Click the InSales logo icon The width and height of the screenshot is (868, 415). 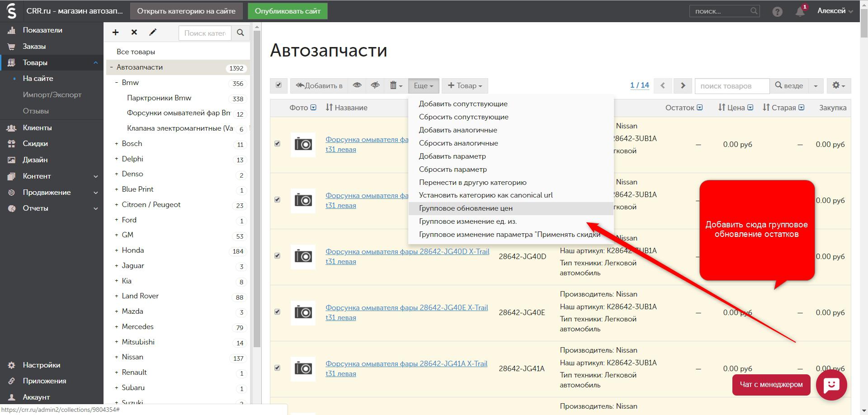click(x=11, y=11)
